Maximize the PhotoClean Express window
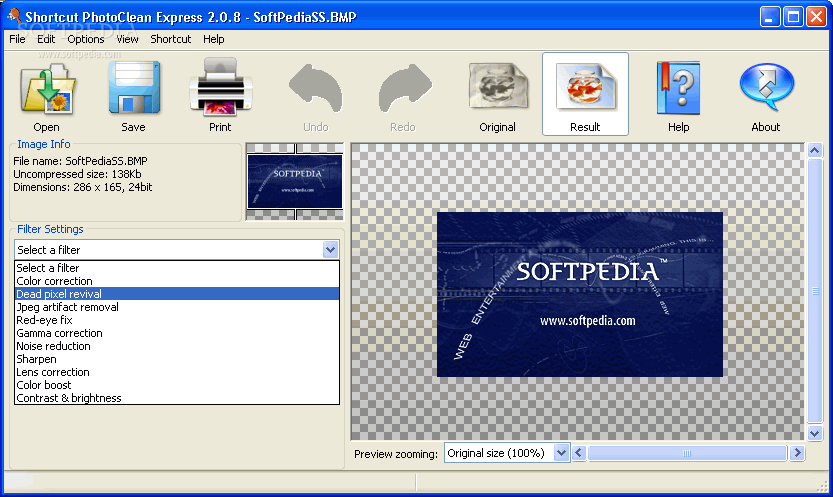This screenshot has height=497, width=833. tap(793, 17)
